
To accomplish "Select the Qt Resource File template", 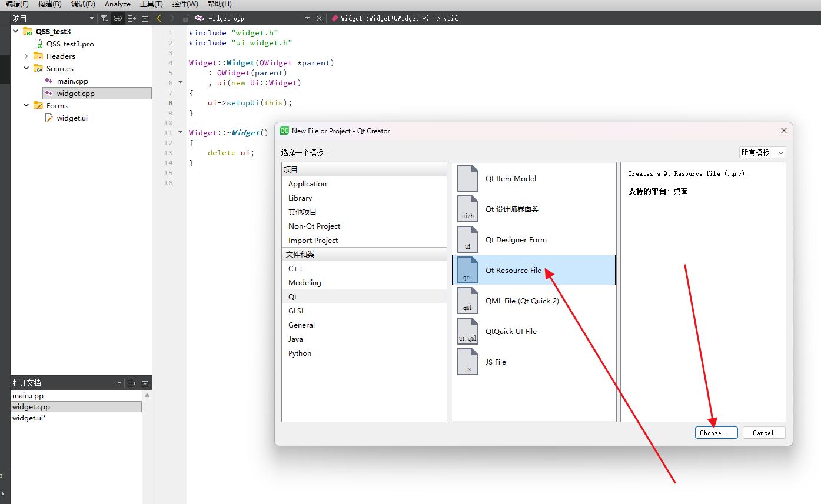I will coord(533,270).
